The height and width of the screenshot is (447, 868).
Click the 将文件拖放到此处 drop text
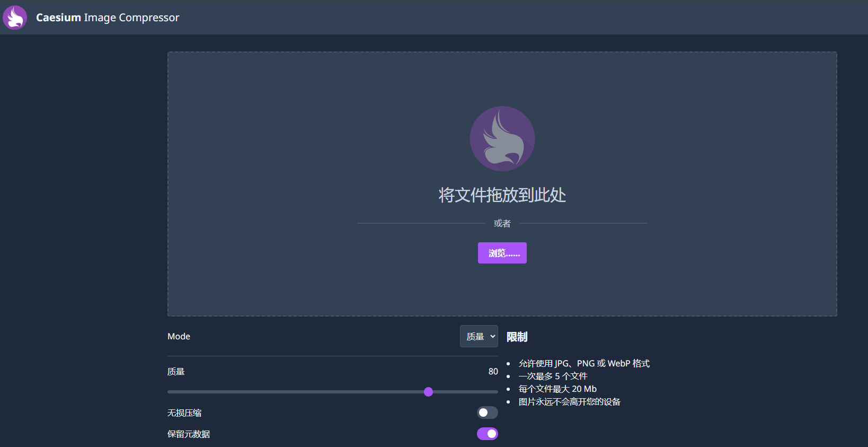pos(502,195)
